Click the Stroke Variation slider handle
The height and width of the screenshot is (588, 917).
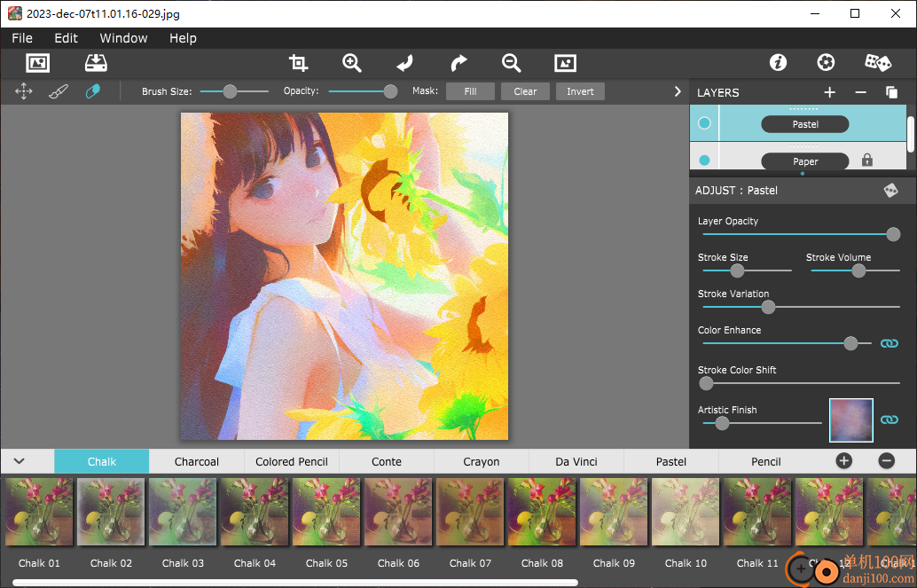pos(769,307)
